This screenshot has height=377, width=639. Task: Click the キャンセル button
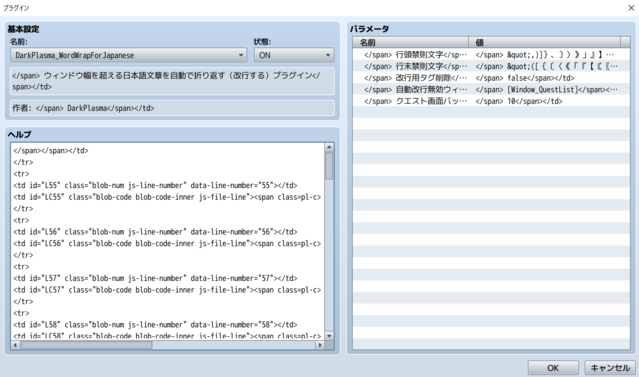point(610,368)
